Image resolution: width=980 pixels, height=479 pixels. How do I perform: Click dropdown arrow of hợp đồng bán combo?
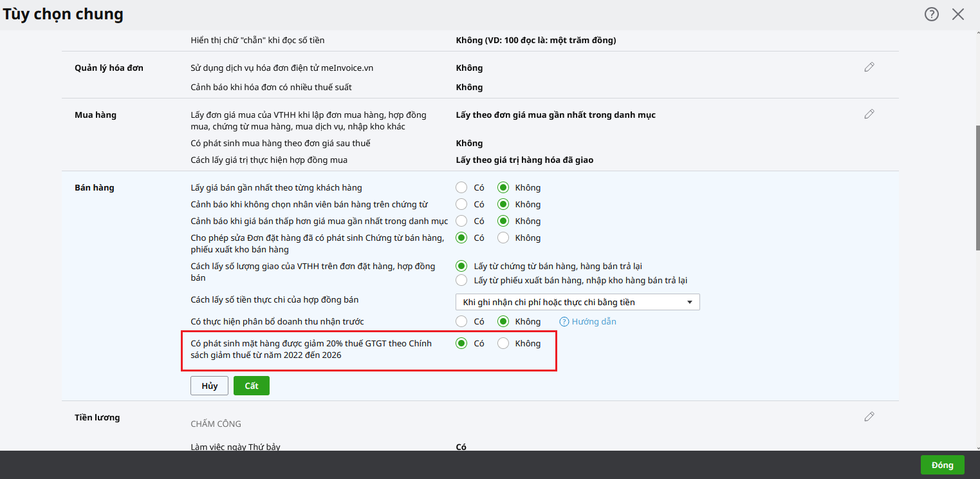690,302
